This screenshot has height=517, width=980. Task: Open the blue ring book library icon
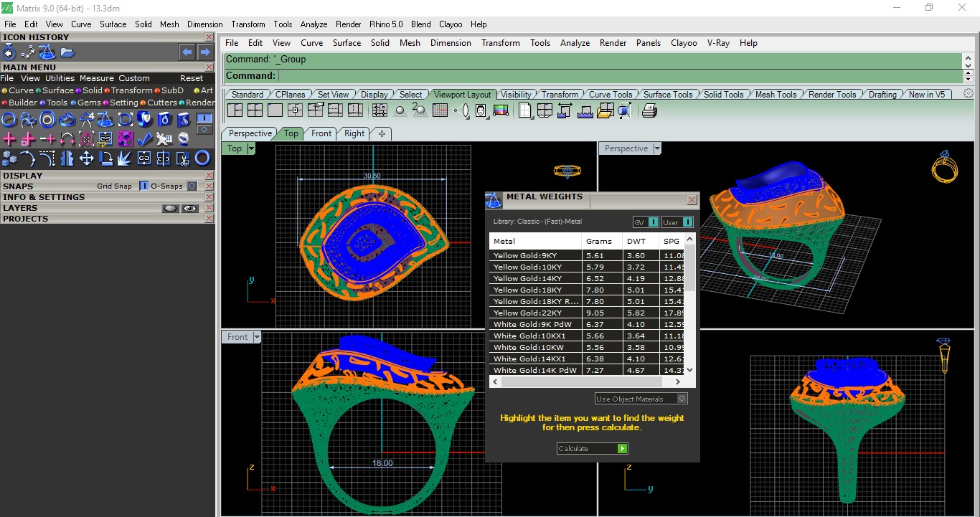(x=164, y=120)
